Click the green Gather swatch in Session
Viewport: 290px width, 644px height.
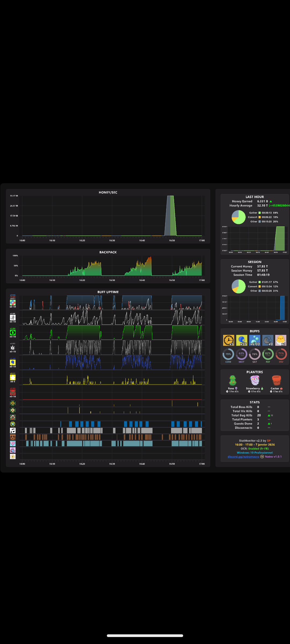point(260,282)
